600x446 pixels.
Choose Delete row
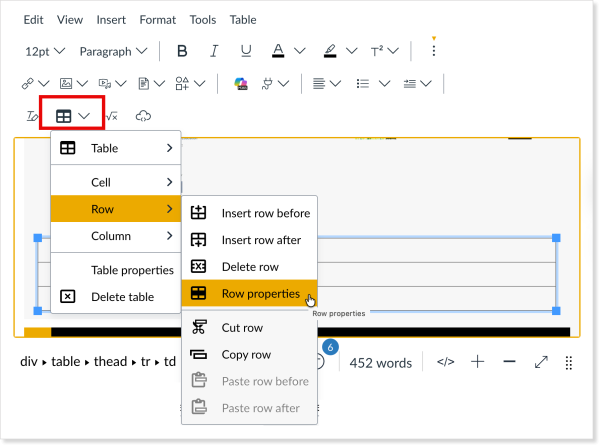click(249, 267)
